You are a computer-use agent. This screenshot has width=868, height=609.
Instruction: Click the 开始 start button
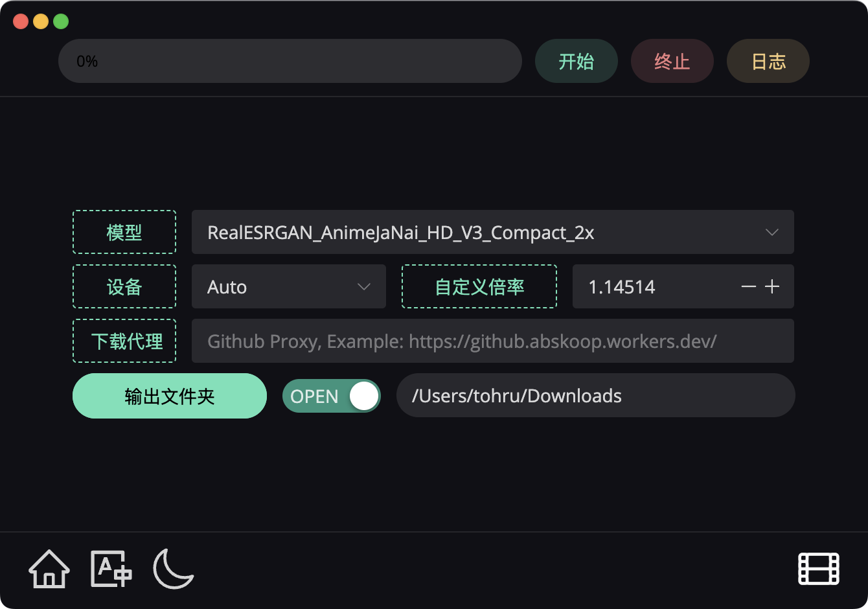(x=577, y=61)
